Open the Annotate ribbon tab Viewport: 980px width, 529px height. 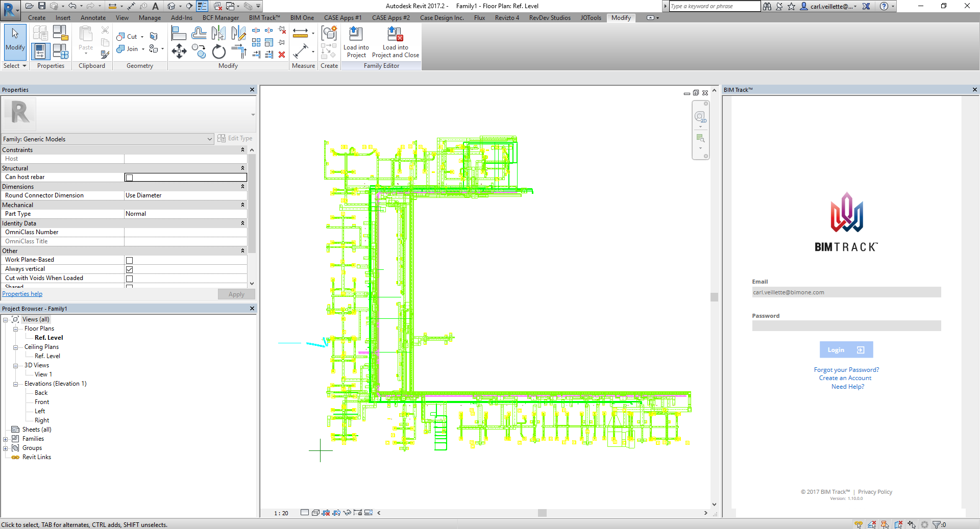93,18
